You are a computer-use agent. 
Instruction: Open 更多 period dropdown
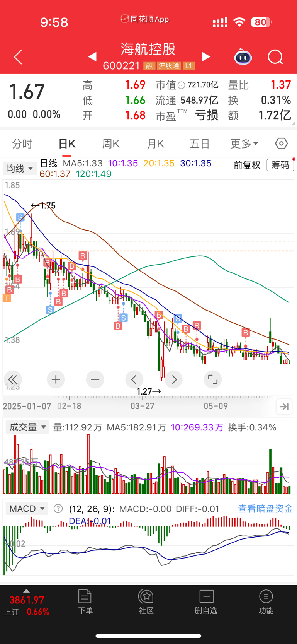click(244, 143)
